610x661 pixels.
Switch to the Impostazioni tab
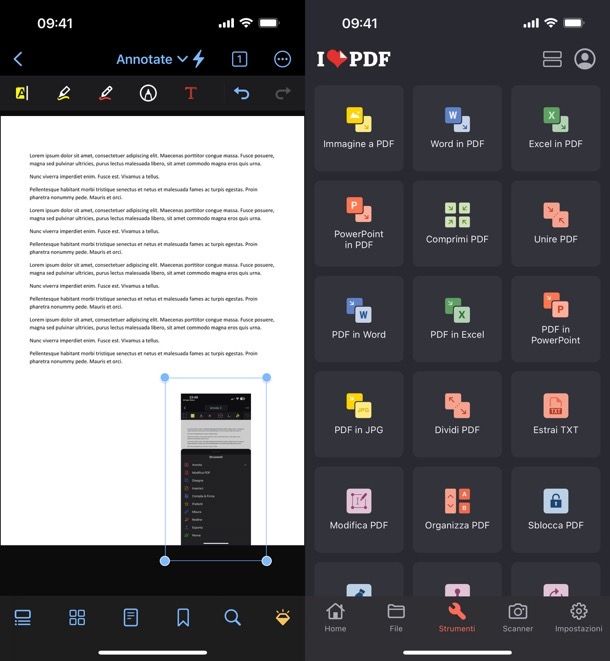click(x=579, y=618)
